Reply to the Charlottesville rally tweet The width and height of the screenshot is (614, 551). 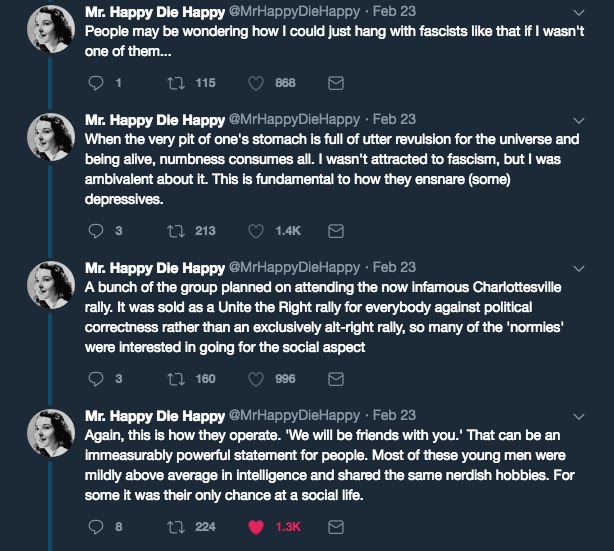tap(96, 379)
